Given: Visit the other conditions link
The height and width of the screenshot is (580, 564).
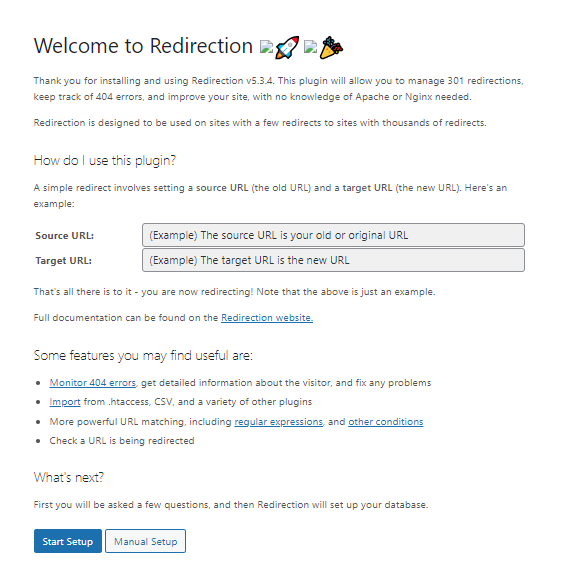Looking at the screenshot, I should [x=386, y=422].
